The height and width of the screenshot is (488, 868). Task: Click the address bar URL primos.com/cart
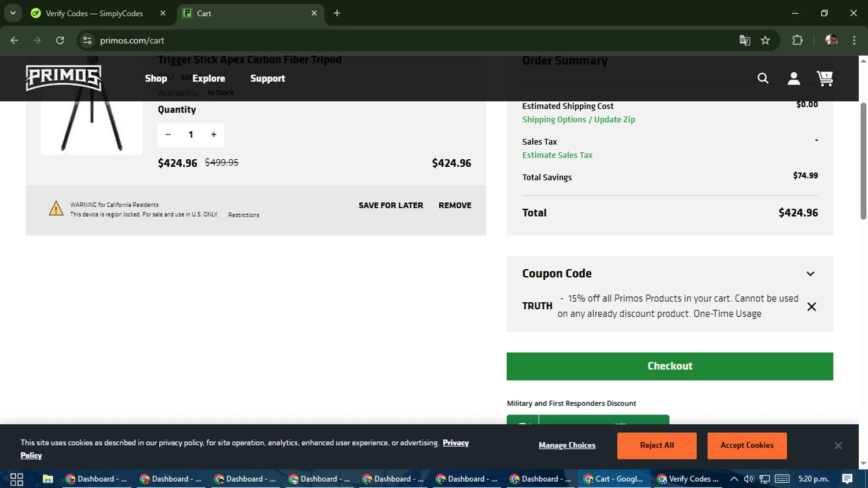point(133,41)
